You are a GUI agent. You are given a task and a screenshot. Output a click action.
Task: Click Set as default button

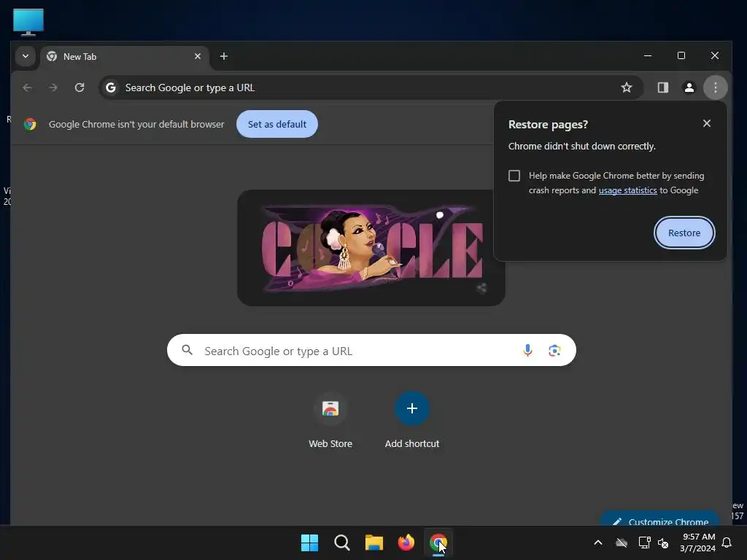tap(276, 124)
